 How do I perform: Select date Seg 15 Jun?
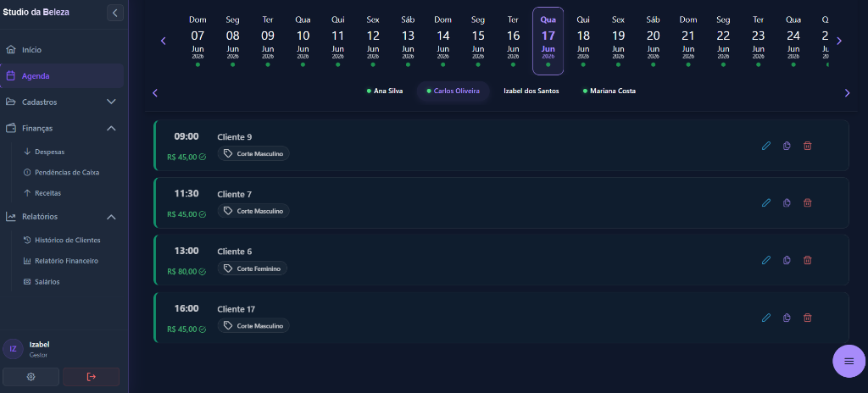coord(478,41)
